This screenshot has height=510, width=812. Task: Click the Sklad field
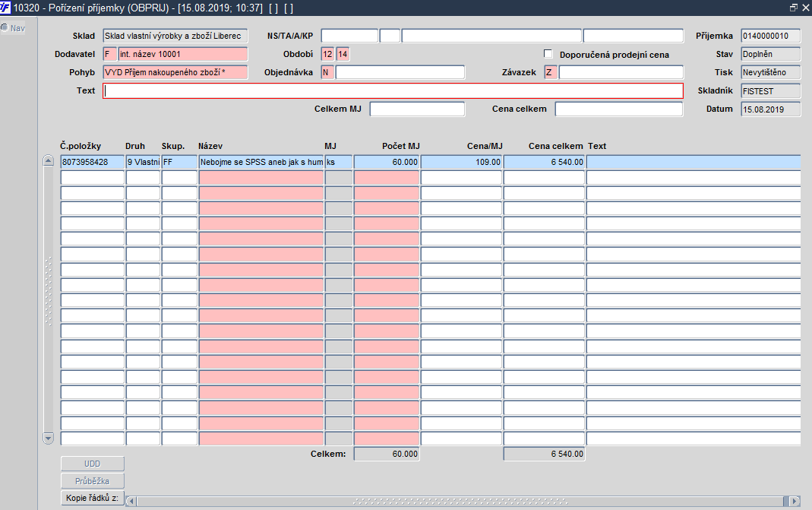pyautogui.click(x=175, y=36)
